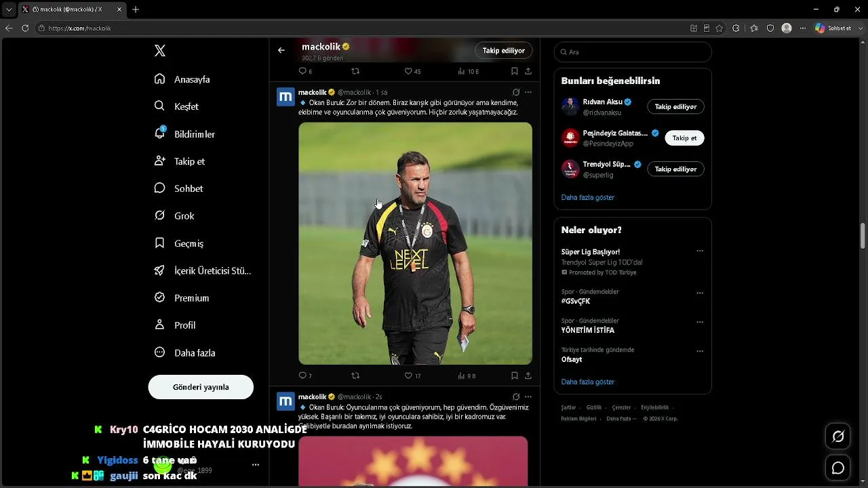
Task: Click the page vertical scrollbar thumb
Action: 863,236
